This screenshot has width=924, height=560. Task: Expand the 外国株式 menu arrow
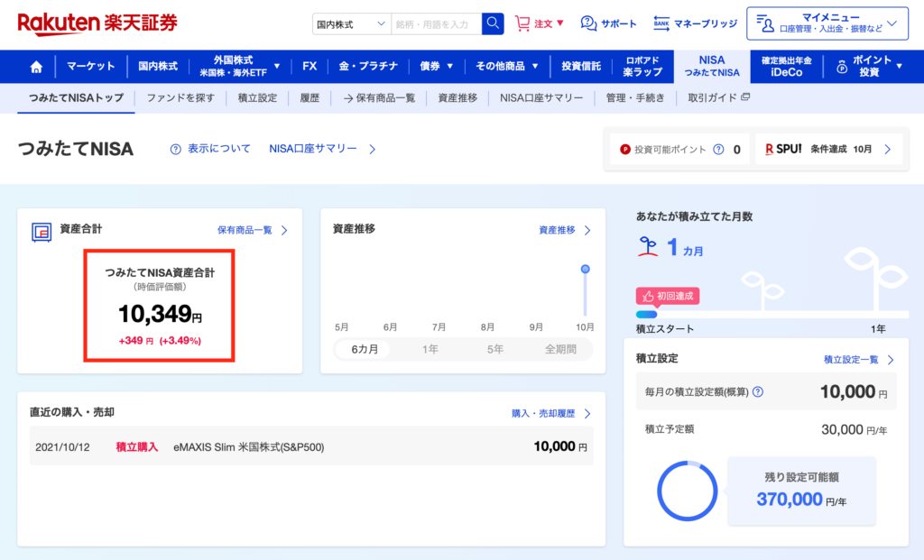point(277,67)
